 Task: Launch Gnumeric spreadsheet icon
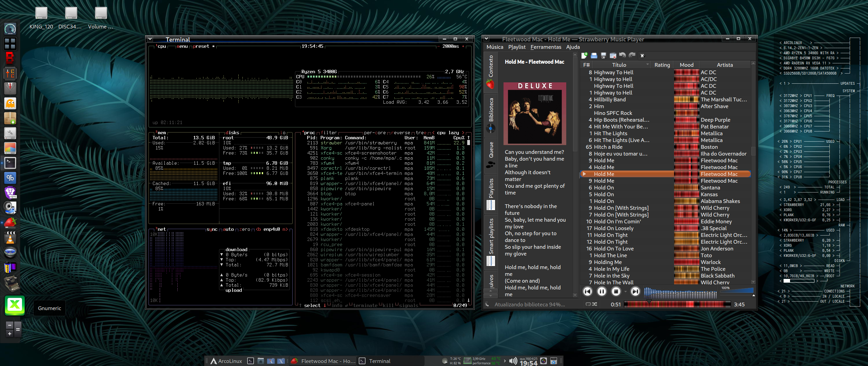click(15, 305)
